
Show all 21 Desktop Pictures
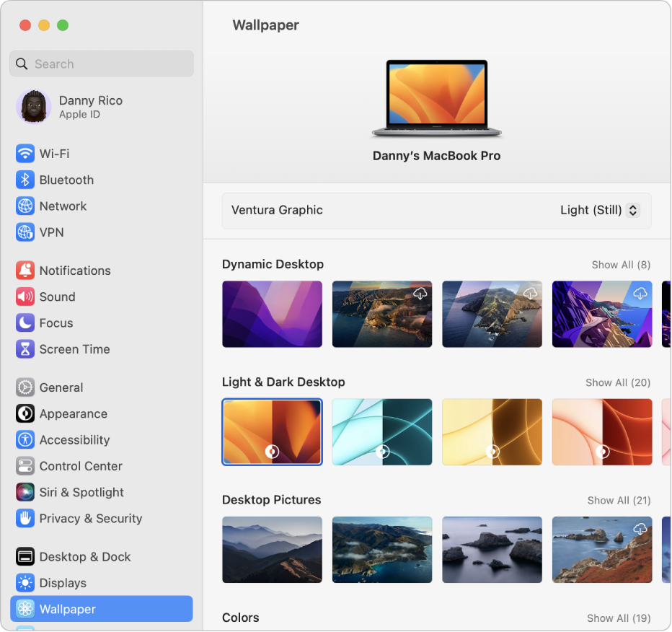click(619, 500)
